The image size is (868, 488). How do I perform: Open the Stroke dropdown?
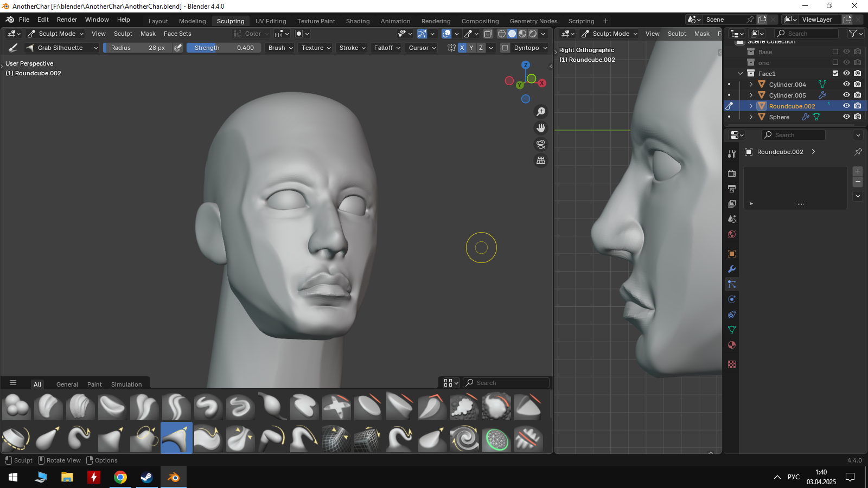(352, 48)
